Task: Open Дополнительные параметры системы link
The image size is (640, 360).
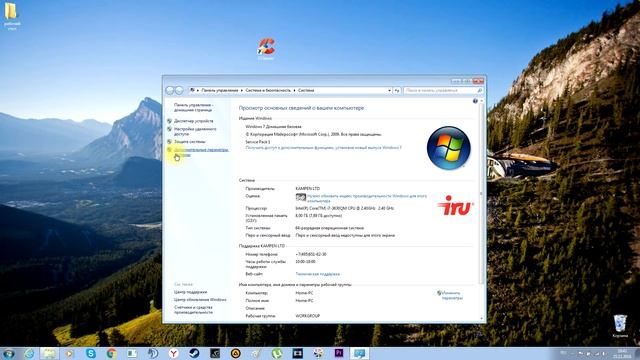Action: [x=201, y=152]
